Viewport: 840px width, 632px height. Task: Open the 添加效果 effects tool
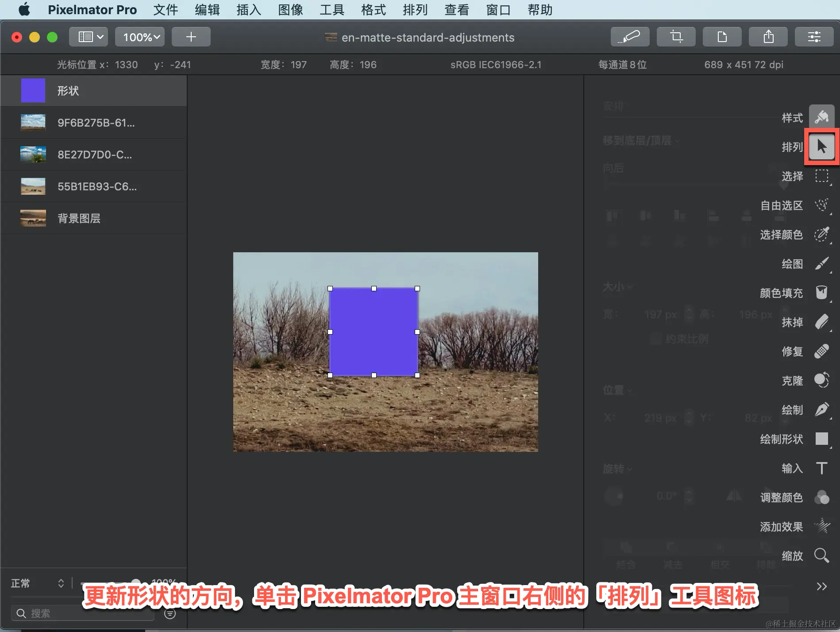click(821, 527)
